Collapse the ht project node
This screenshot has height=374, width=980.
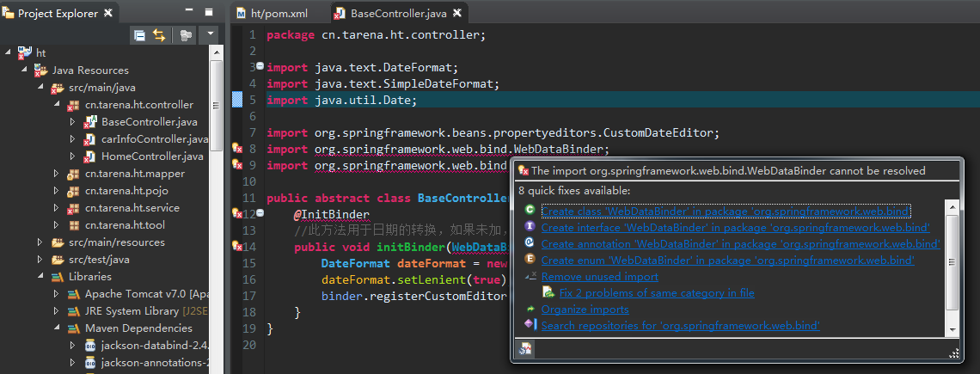[8, 52]
